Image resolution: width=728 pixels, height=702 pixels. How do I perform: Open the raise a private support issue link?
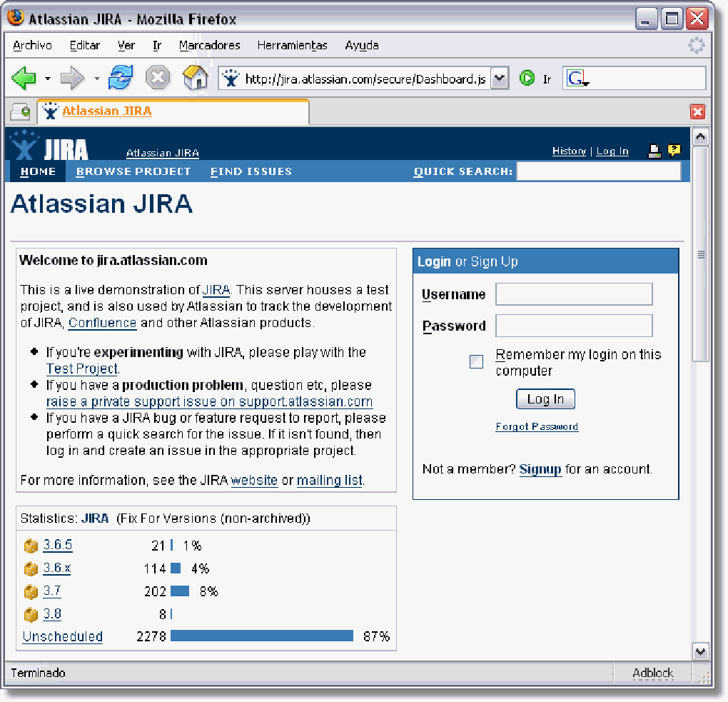(x=209, y=401)
